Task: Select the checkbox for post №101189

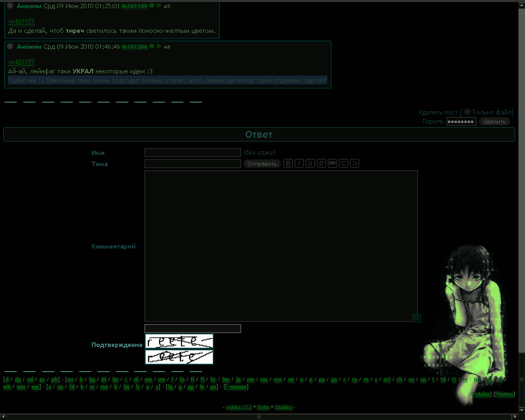Action: click(x=10, y=6)
